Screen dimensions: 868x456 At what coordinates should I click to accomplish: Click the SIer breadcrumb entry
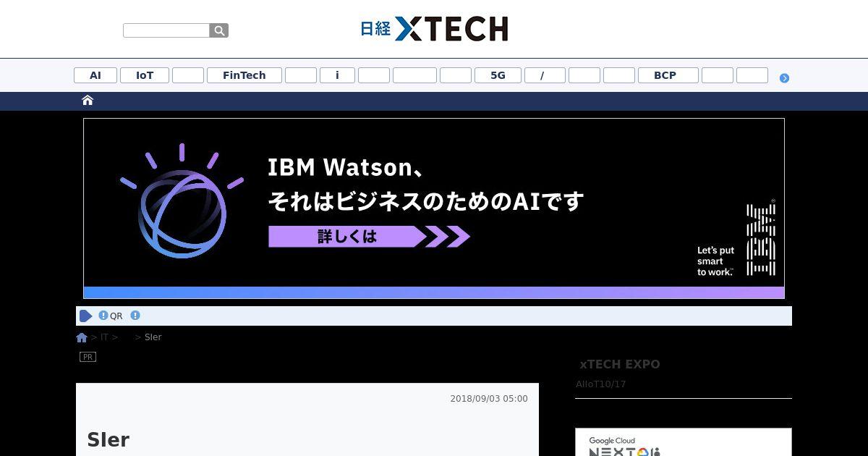(153, 337)
